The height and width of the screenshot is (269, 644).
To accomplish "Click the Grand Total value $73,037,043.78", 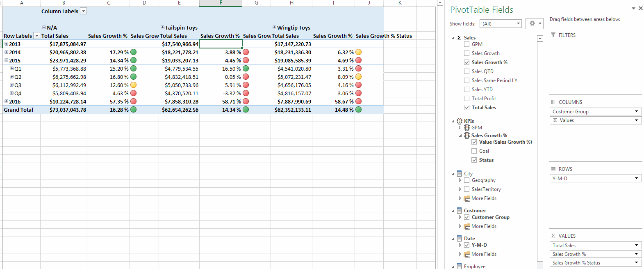I will click(64, 110).
